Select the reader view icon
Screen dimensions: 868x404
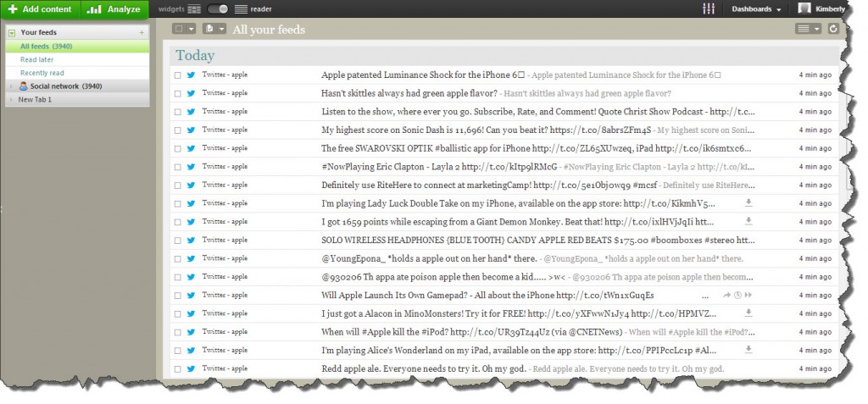point(241,9)
